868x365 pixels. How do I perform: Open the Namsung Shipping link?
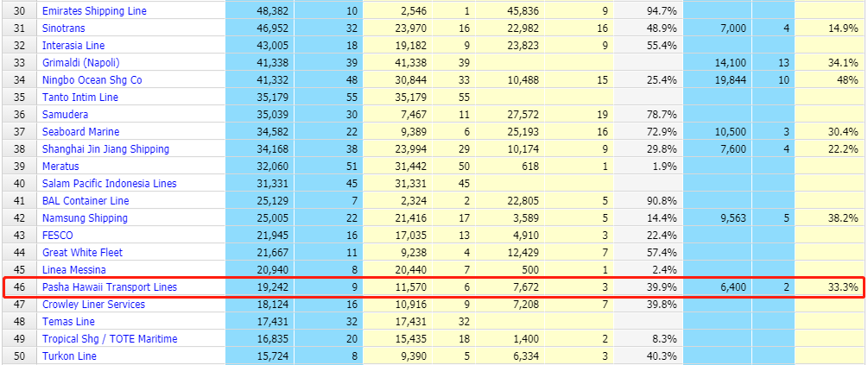click(86, 218)
